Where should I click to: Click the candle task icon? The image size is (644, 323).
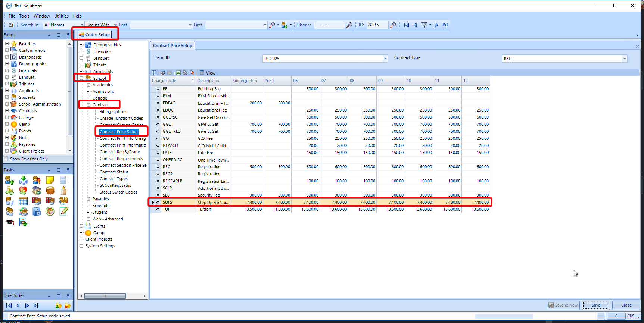pos(63,191)
